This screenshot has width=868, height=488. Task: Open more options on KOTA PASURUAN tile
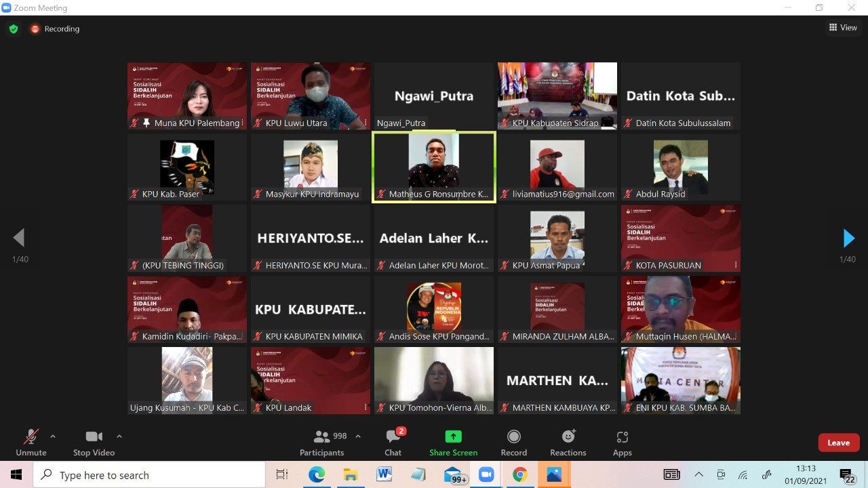[735, 265]
